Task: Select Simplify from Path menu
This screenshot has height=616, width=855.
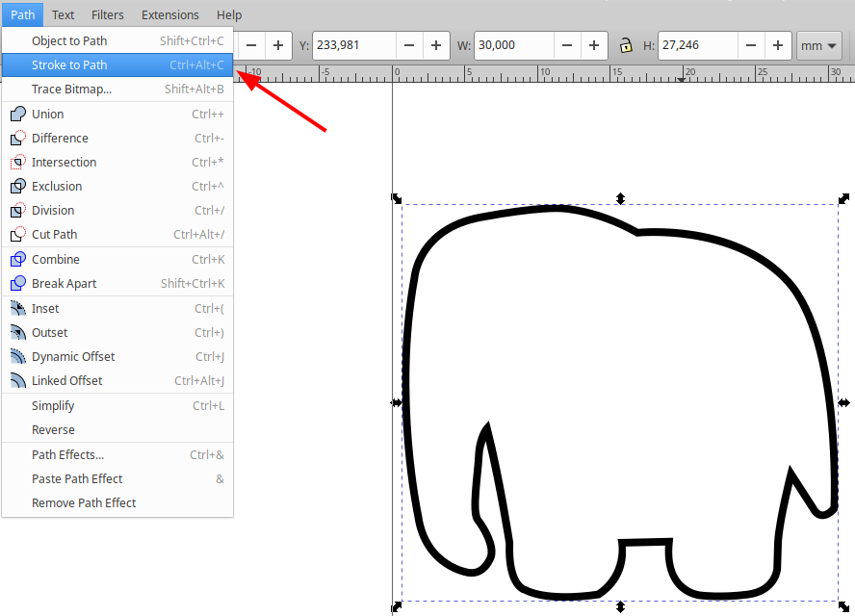Action: click(x=117, y=405)
